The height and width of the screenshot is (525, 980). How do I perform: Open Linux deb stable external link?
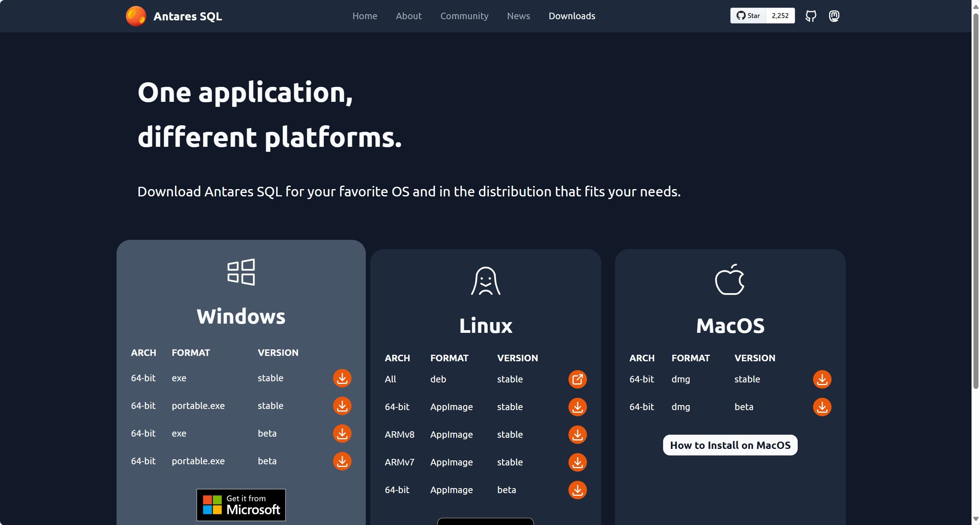[577, 379]
